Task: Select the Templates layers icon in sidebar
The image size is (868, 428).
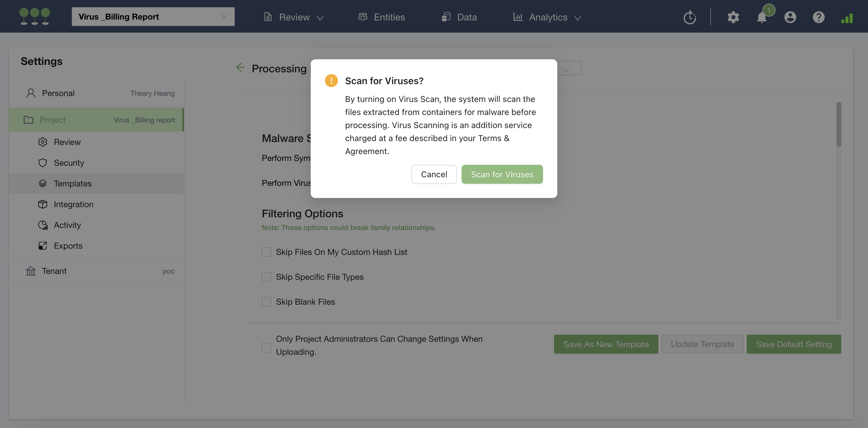Action: 43,183
